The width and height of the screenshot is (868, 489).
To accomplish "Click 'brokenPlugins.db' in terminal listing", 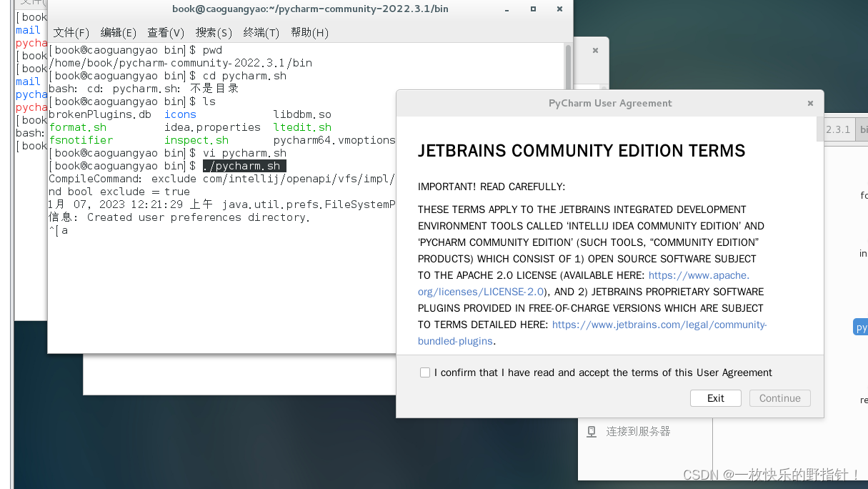I will tap(100, 114).
